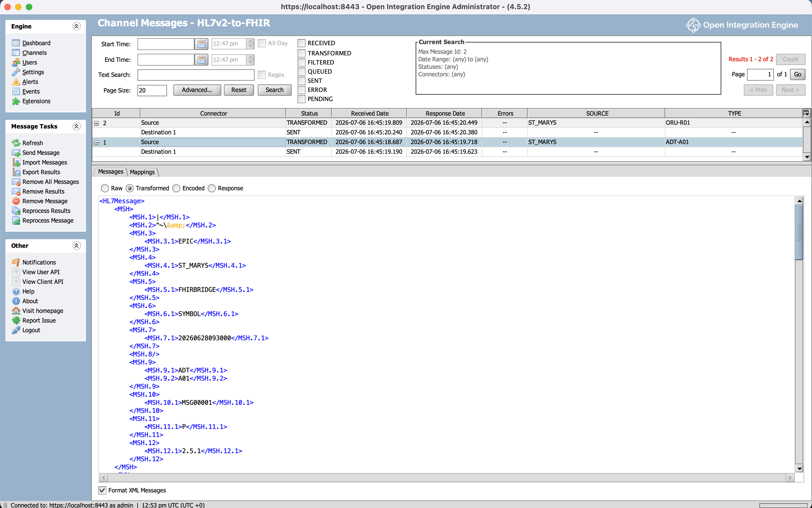Decrease End Time spinner value
812x508 pixels.
[x=250, y=62]
